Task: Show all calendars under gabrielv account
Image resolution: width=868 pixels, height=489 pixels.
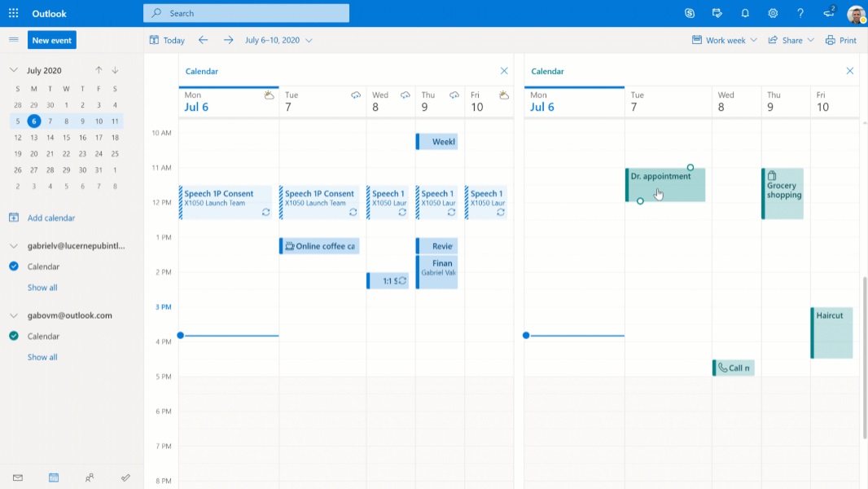Action: [42, 288]
